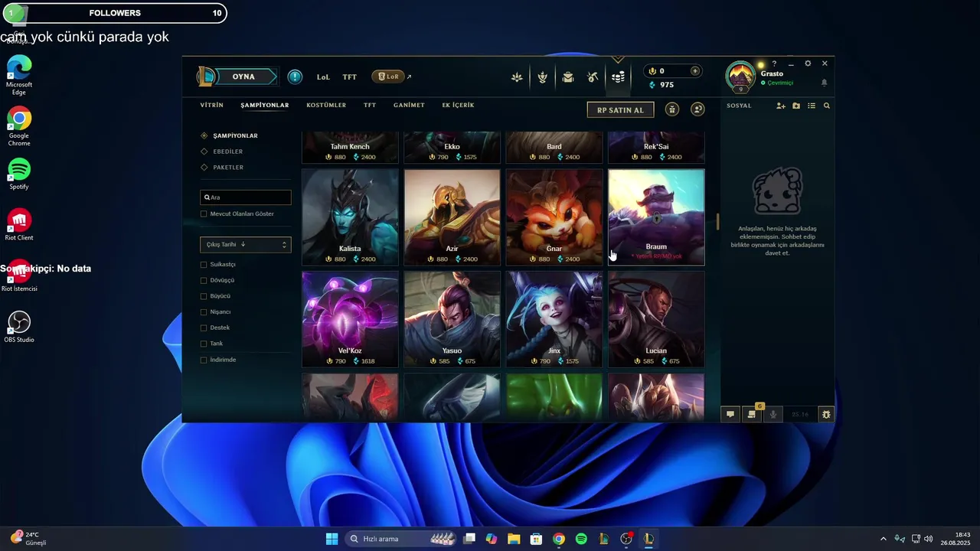980x551 pixels.
Task: Click the champion search field Ara
Action: [246, 197]
